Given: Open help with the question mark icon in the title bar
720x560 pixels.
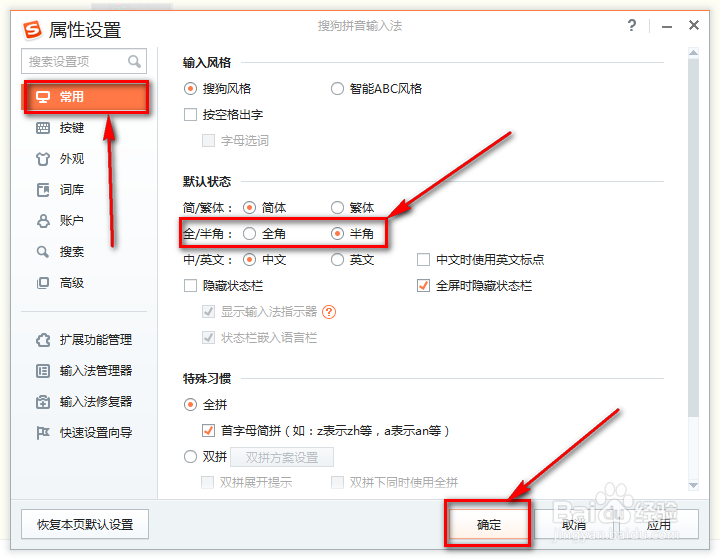Looking at the screenshot, I should click(x=632, y=25).
